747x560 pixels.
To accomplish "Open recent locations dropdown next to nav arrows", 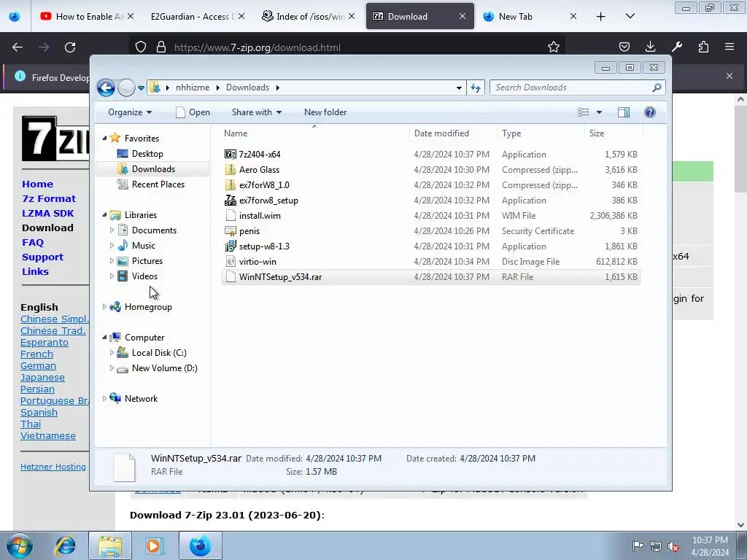I will pos(141,88).
